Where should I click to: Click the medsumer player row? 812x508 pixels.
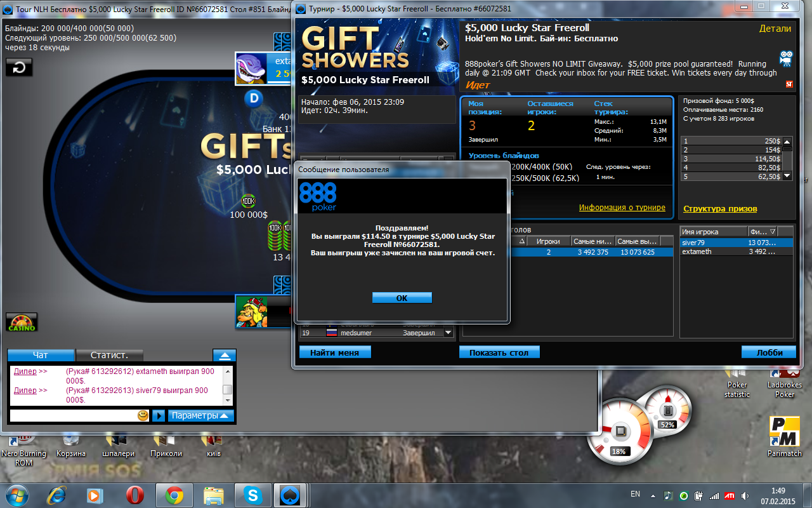tap(371, 333)
